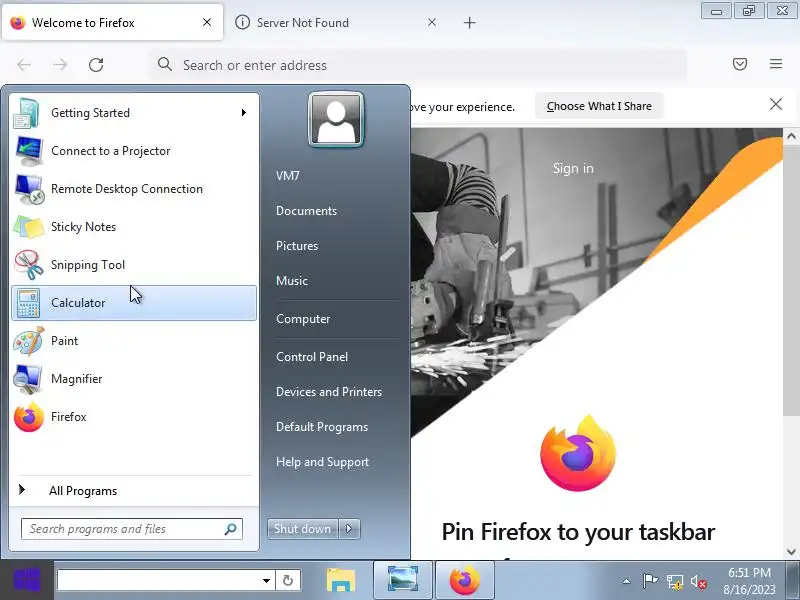Screen dimensions: 800x600
Task: Go back in Firefox
Action: 24,65
